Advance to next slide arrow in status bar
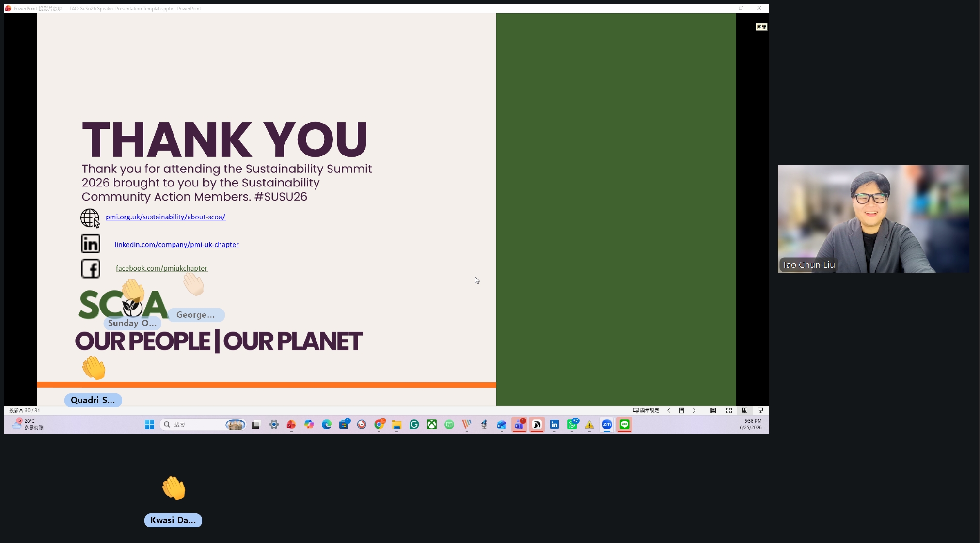980x543 pixels. [694, 410]
